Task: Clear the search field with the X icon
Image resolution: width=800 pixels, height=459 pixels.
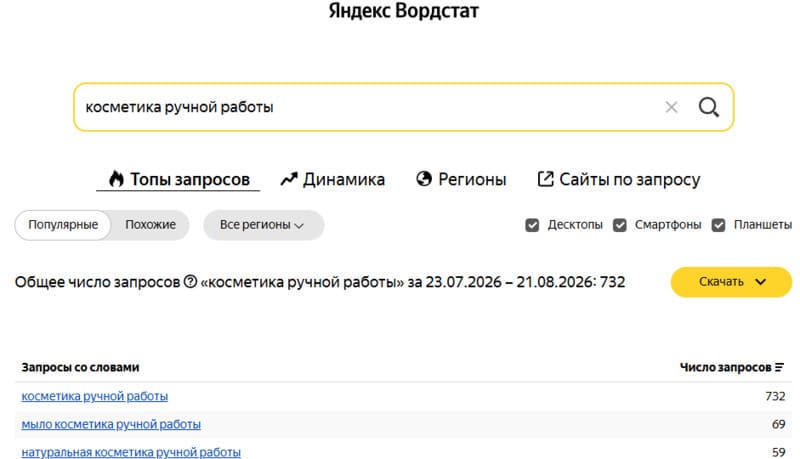Action: tap(671, 107)
